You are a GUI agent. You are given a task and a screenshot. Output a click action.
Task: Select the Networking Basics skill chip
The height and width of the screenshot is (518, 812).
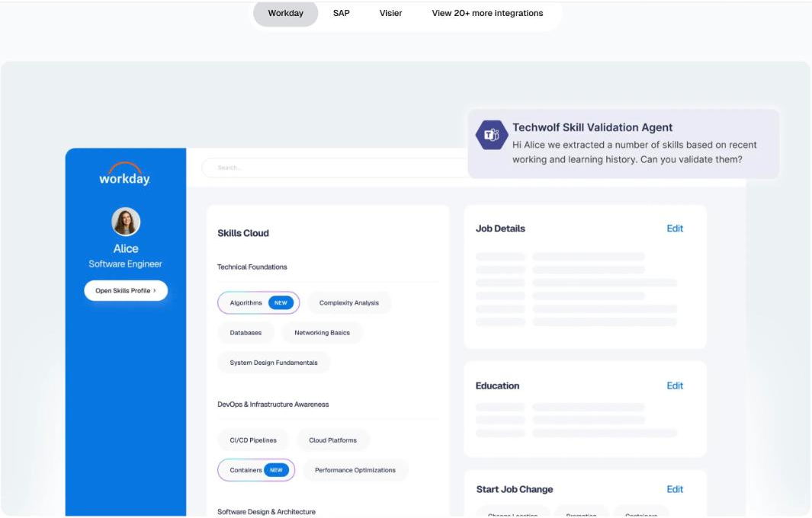[322, 333]
